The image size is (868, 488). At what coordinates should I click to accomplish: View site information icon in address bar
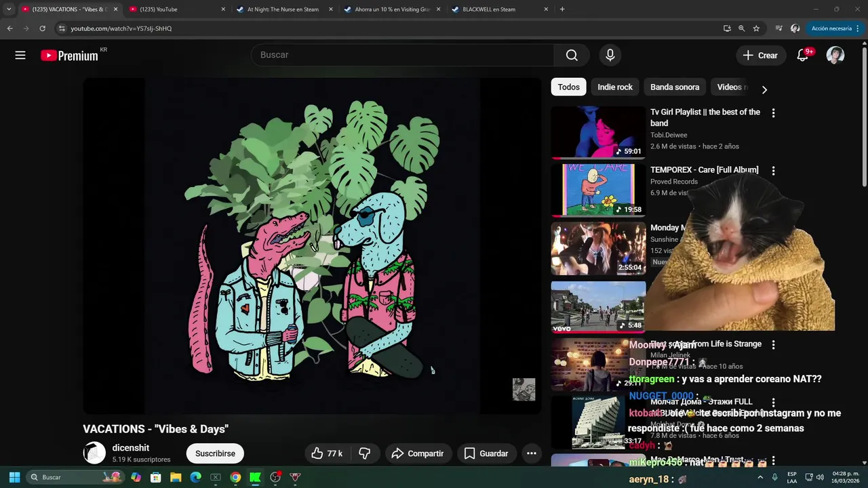62,28
